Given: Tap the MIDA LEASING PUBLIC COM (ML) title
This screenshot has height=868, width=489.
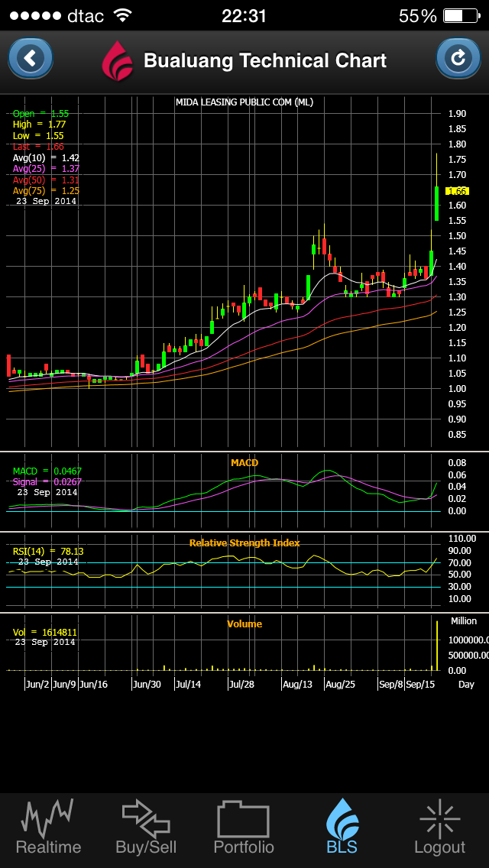Looking at the screenshot, I should pos(244,102).
